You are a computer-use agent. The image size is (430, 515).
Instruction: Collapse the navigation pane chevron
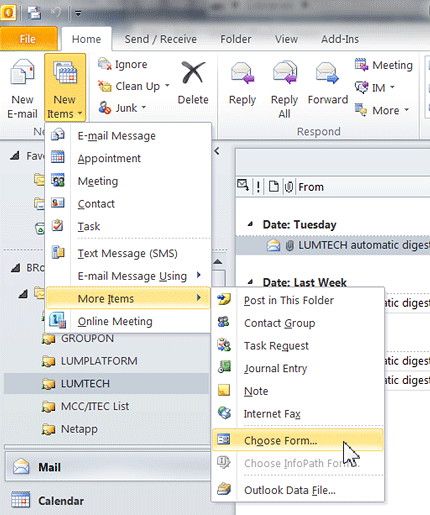point(217,151)
